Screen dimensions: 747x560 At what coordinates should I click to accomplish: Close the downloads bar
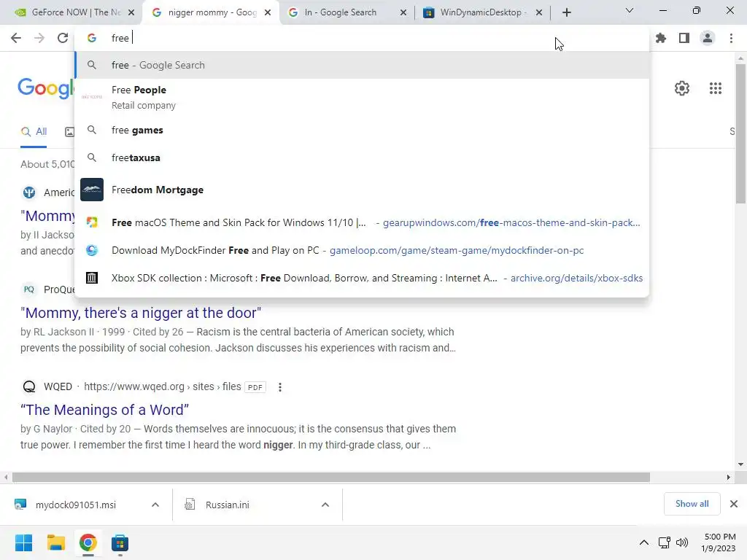[734, 504]
